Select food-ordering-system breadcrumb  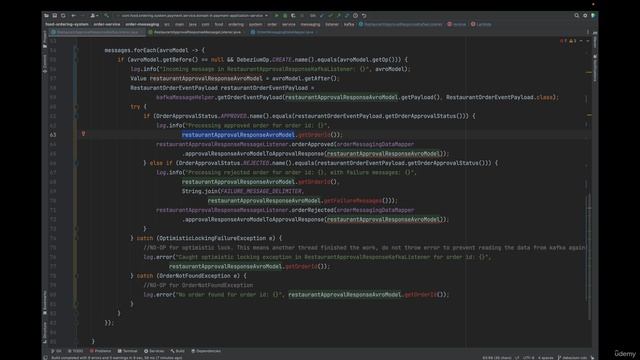coord(67,24)
